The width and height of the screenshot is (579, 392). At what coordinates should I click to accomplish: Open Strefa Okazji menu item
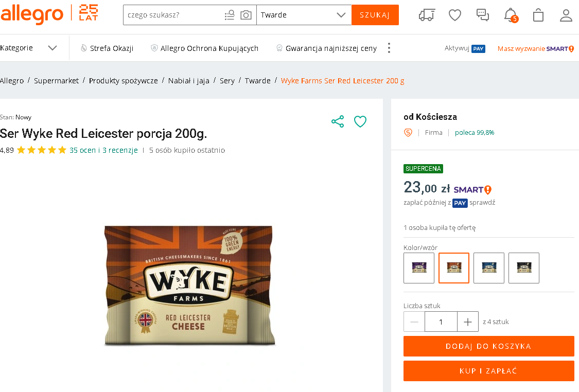point(107,48)
